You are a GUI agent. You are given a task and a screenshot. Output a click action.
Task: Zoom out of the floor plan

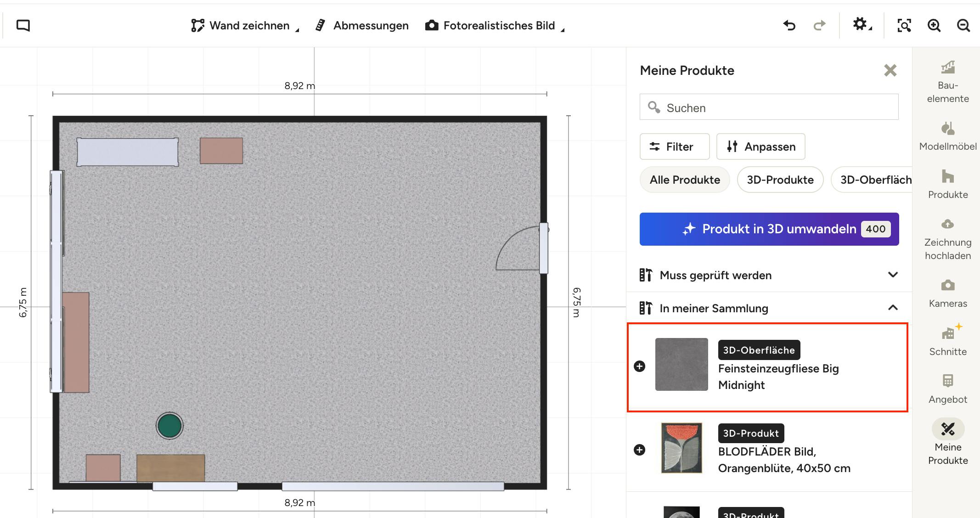click(963, 25)
